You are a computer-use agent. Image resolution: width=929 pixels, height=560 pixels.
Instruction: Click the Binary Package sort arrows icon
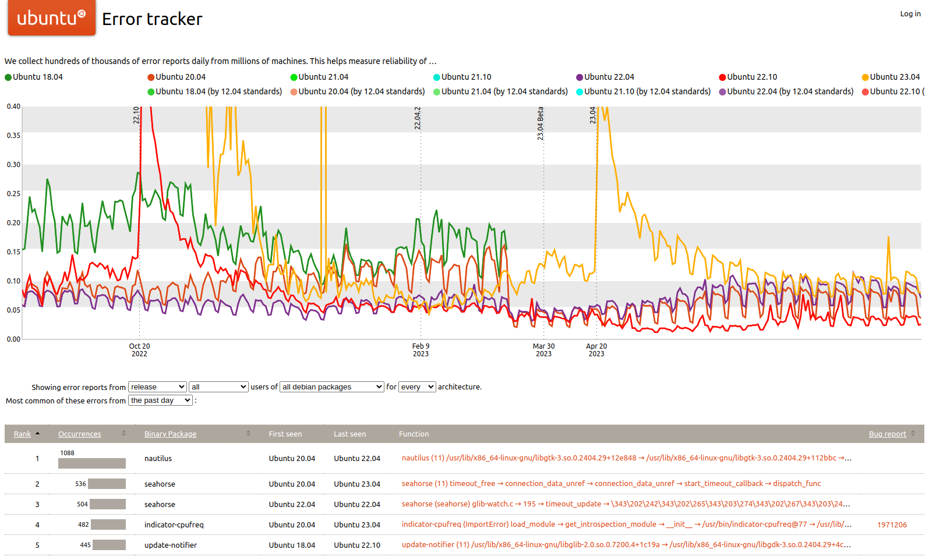[248, 434]
